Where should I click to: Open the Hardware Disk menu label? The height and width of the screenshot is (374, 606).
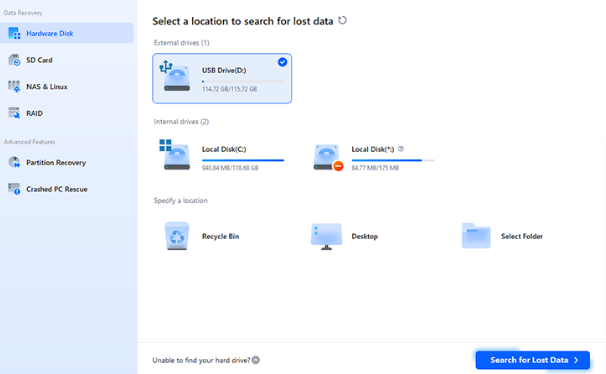(x=49, y=33)
